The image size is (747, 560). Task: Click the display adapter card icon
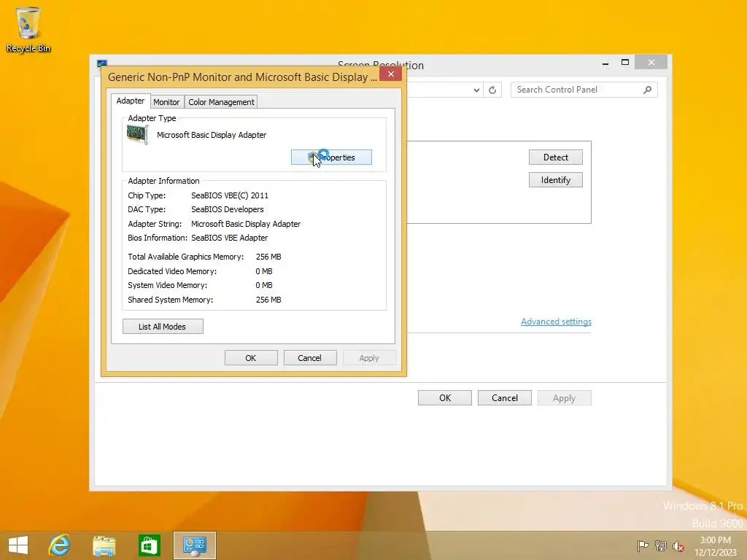pos(138,134)
